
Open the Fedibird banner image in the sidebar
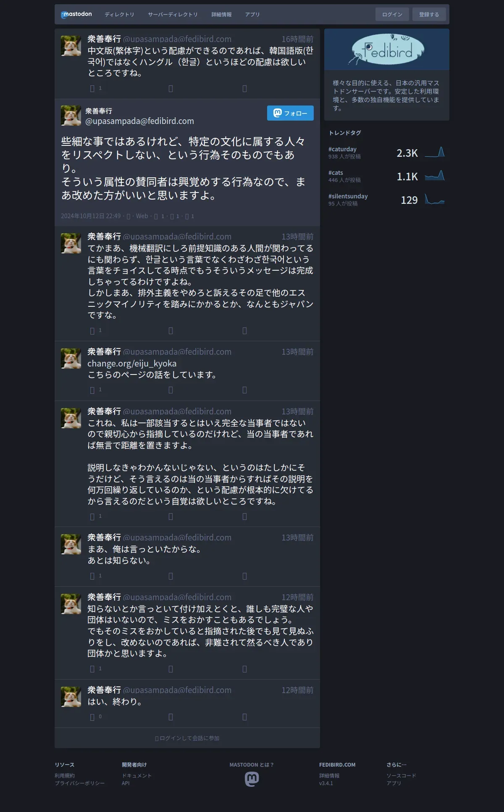(387, 49)
